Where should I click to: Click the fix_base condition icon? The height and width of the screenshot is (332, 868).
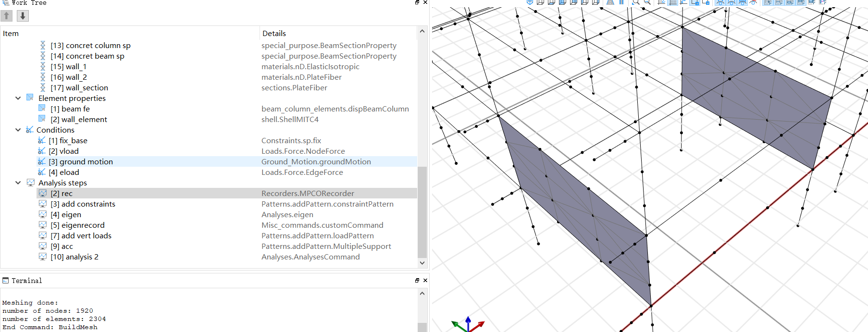pyautogui.click(x=42, y=140)
